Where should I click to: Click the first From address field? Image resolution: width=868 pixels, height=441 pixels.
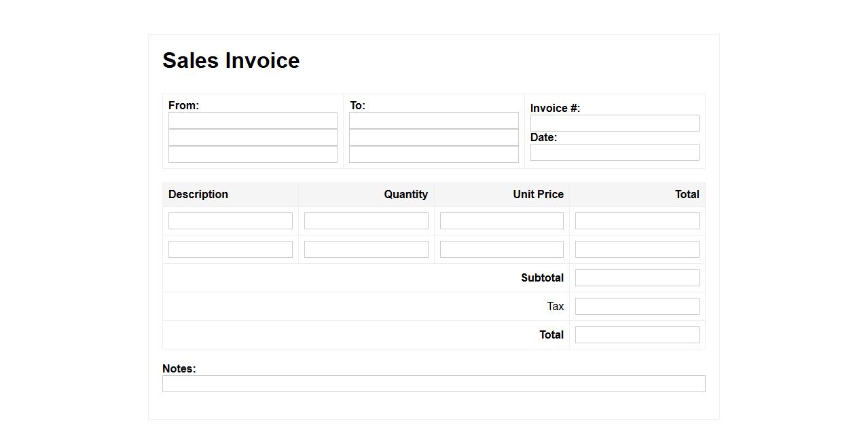[253, 121]
